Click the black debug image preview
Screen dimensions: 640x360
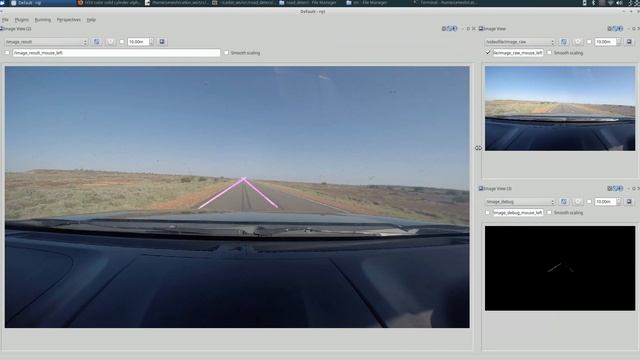(560, 268)
